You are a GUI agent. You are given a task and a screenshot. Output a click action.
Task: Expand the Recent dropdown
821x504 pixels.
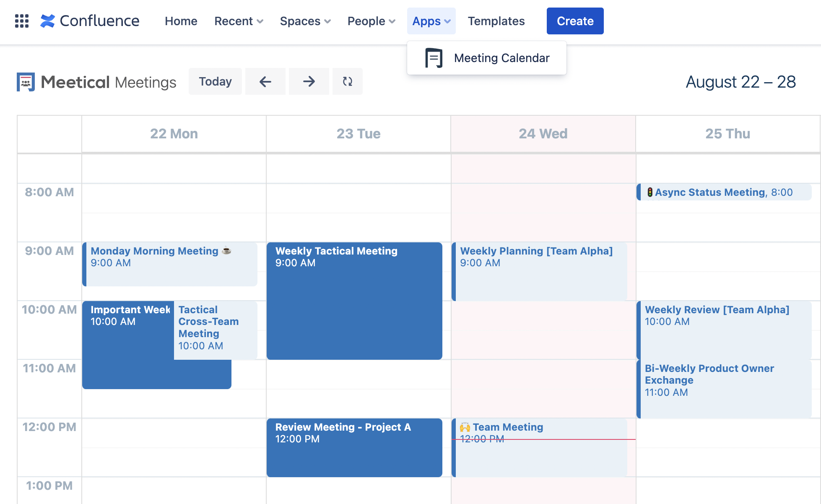coord(238,21)
